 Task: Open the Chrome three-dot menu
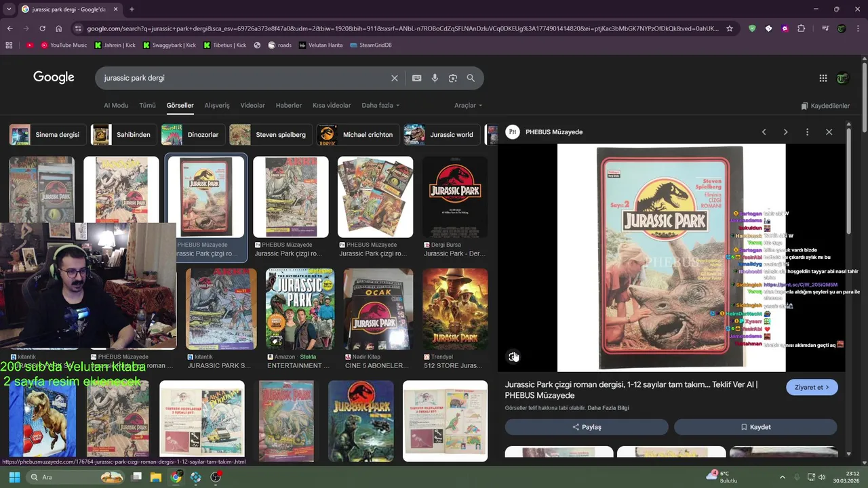click(858, 28)
